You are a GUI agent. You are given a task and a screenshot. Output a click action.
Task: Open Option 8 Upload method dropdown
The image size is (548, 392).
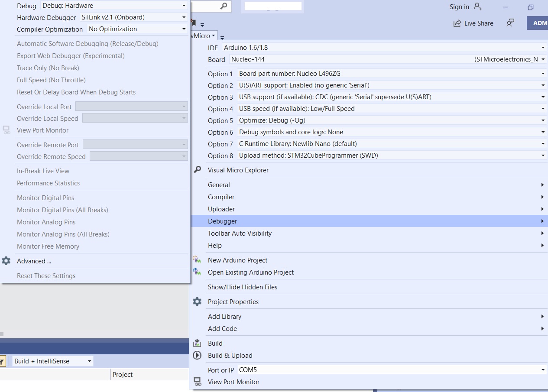[x=392, y=156]
